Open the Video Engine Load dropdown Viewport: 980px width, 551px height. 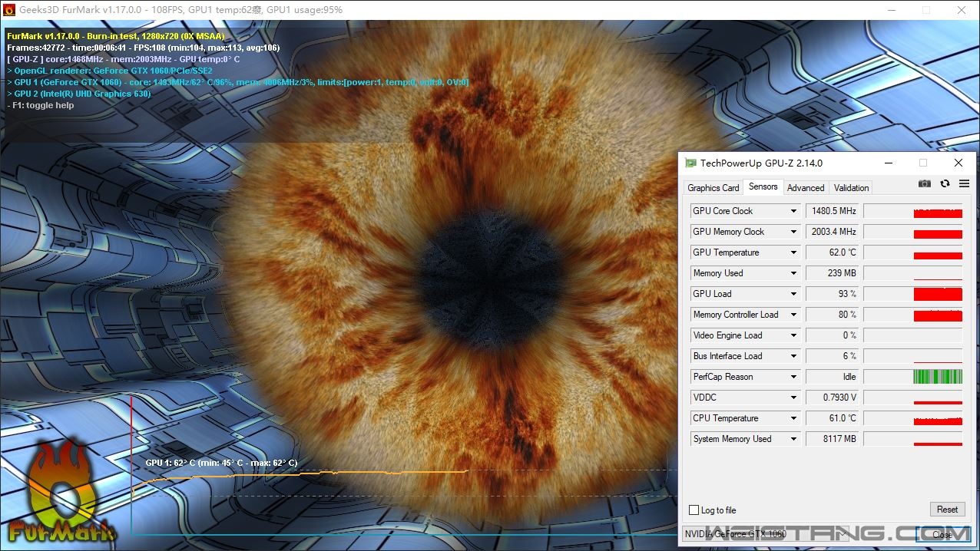coord(794,335)
